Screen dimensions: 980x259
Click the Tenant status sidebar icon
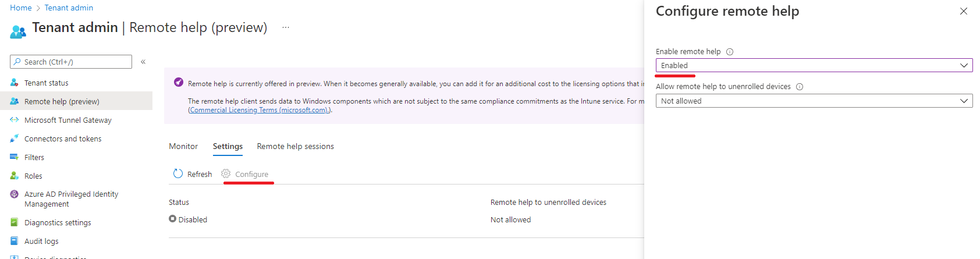tap(15, 83)
